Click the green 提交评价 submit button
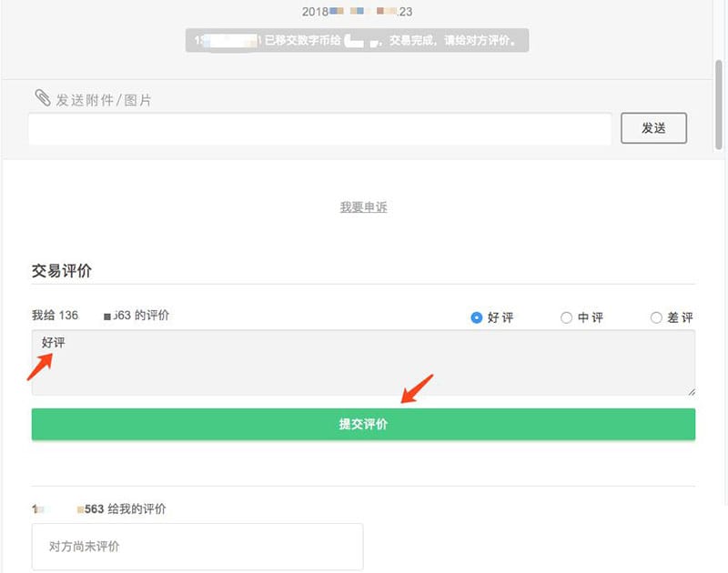Image resolution: width=728 pixels, height=573 pixels. (x=363, y=424)
